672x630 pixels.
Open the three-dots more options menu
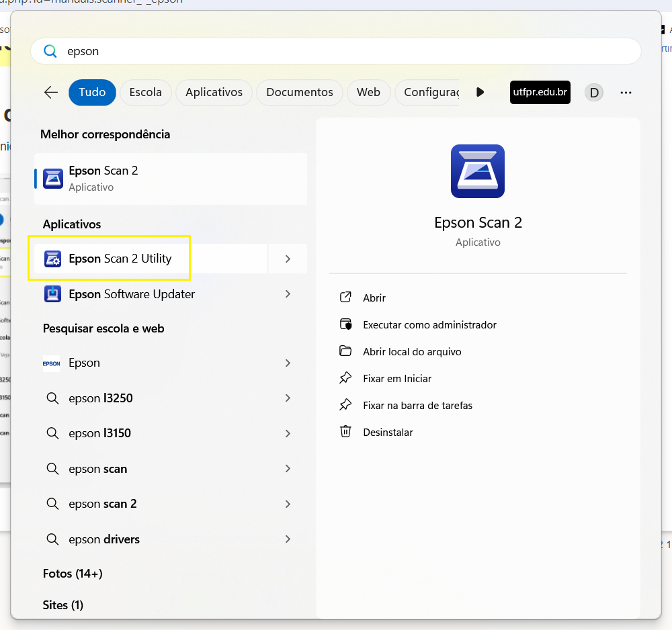[x=626, y=93]
